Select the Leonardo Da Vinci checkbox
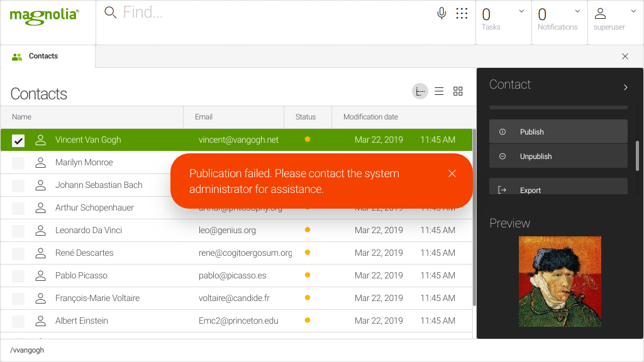644x362 pixels. (18, 231)
